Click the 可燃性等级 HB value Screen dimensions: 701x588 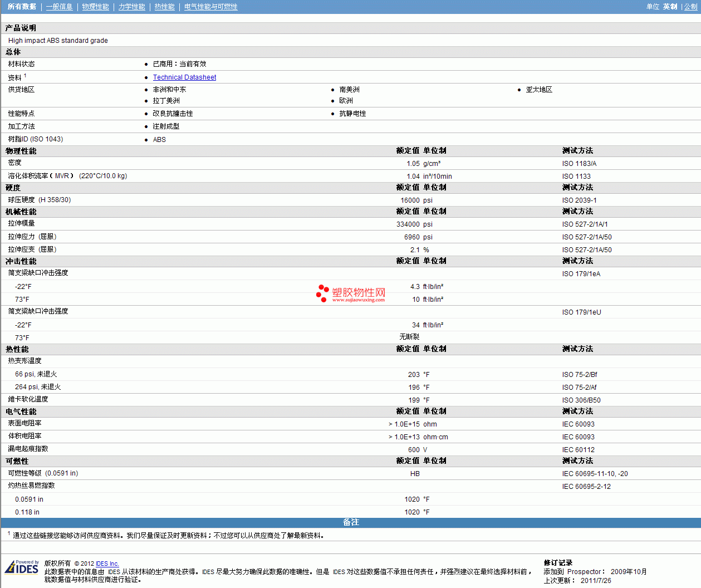(x=415, y=474)
